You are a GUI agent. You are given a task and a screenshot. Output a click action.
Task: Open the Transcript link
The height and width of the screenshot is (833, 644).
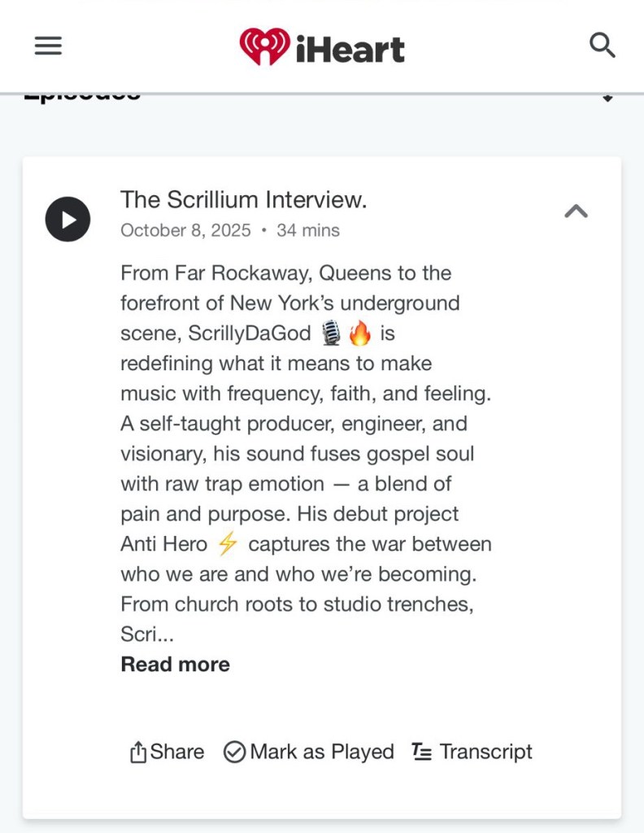coord(485,752)
